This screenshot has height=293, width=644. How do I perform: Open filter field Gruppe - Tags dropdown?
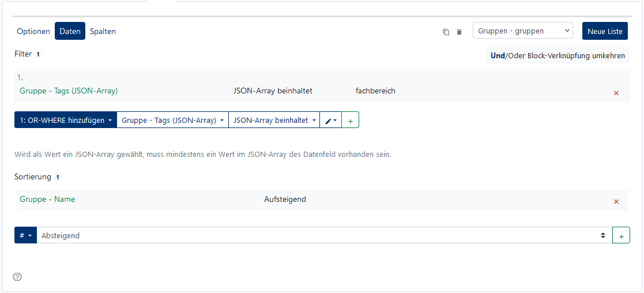click(x=172, y=120)
